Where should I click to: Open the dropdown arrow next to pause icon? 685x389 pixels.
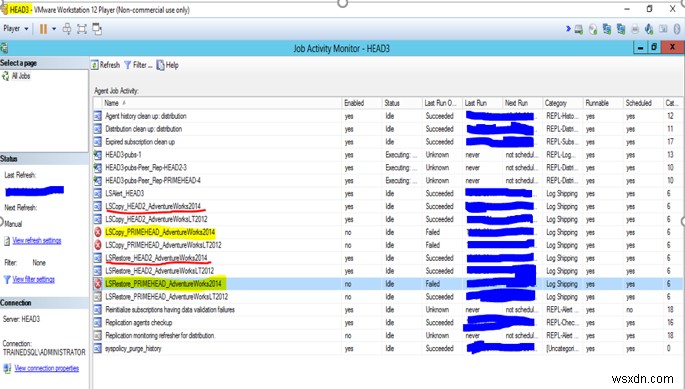[54, 29]
